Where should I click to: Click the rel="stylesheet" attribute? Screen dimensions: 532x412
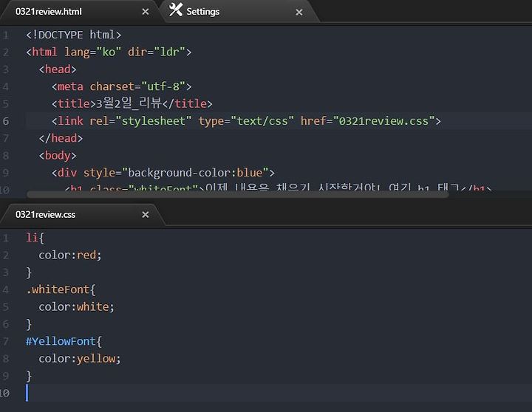(x=140, y=120)
